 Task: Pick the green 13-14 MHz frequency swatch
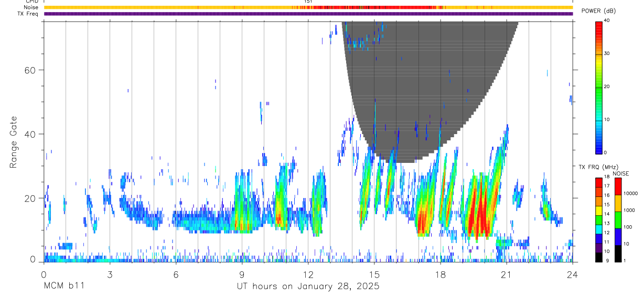click(599, 220)
